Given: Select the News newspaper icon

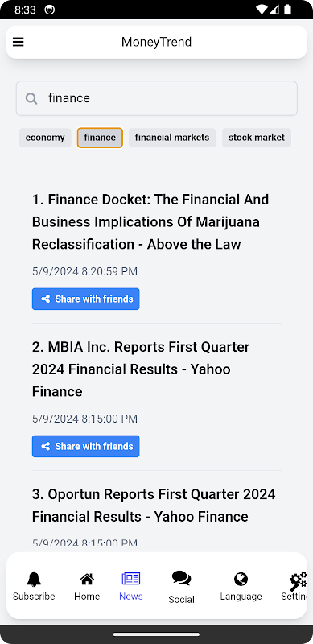Looking at the screenshot, I should [131, 579].
